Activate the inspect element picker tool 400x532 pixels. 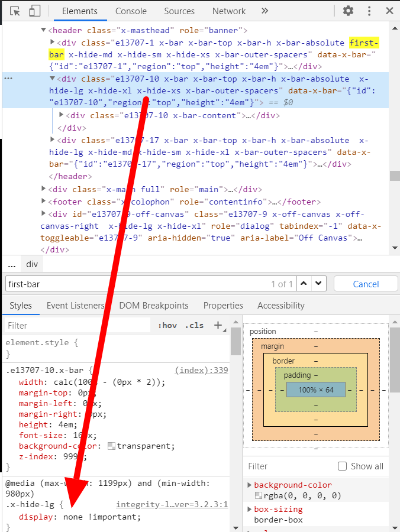[15, 11]
